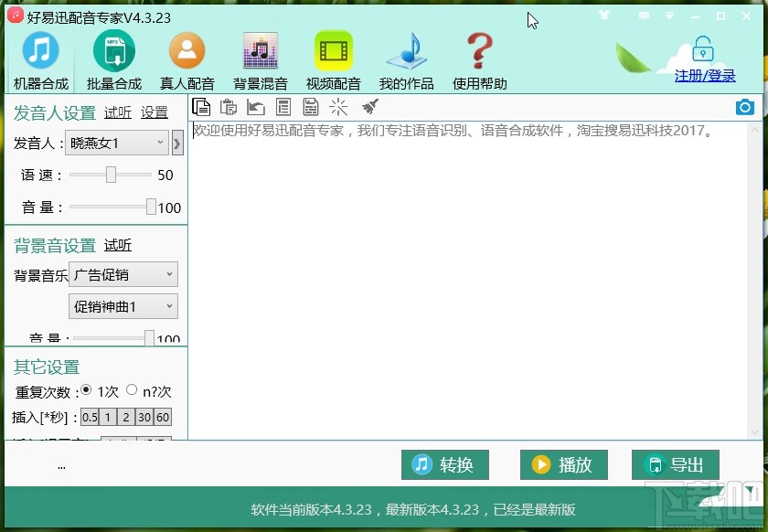Click the import arrow toolbar icon
Screen dimensions: 768x532
tap(256, 107)
